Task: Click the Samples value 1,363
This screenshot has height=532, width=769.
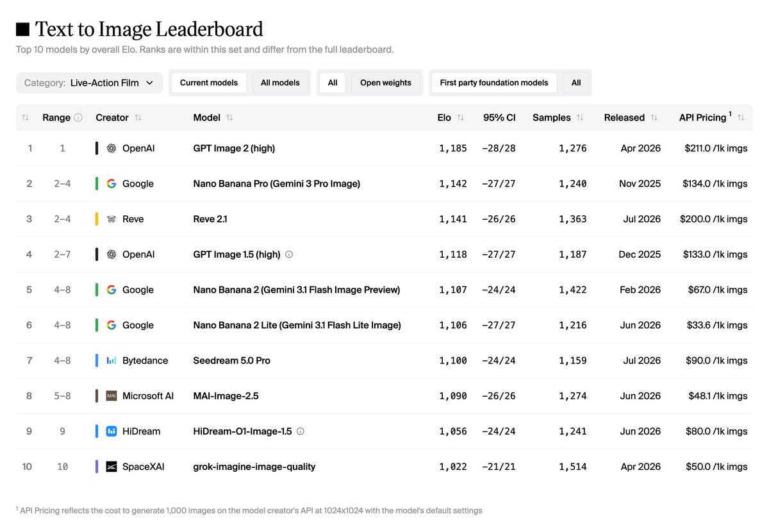Action: click(x=573, y=219)
